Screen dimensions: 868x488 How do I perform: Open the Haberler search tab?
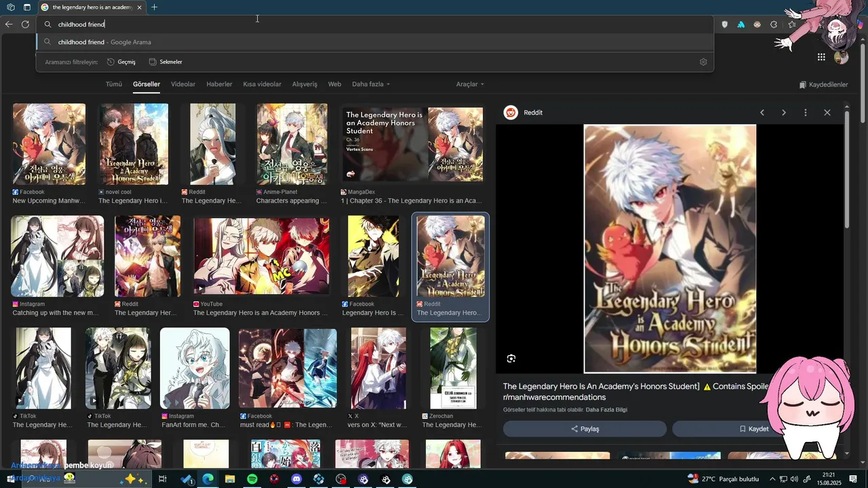coord(219,84)
